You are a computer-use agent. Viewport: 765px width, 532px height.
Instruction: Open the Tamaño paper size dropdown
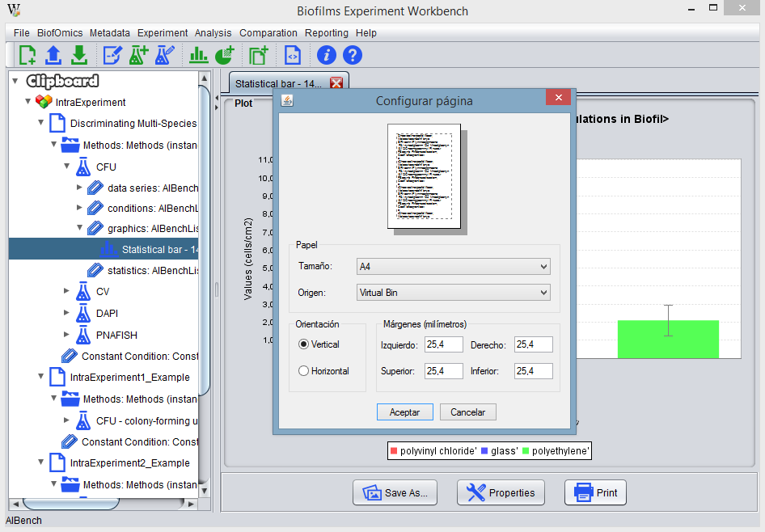click(453, 267)
